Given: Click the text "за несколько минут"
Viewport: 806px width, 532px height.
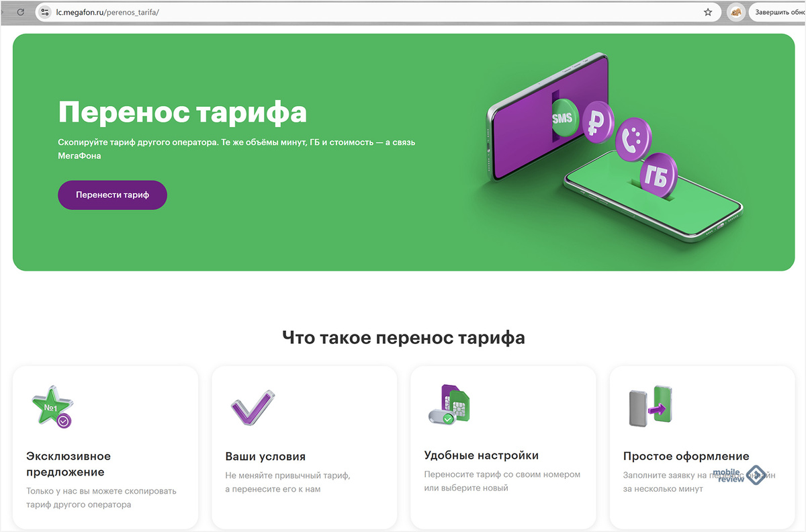Looking at the screenshot, I should coord(663,489).
